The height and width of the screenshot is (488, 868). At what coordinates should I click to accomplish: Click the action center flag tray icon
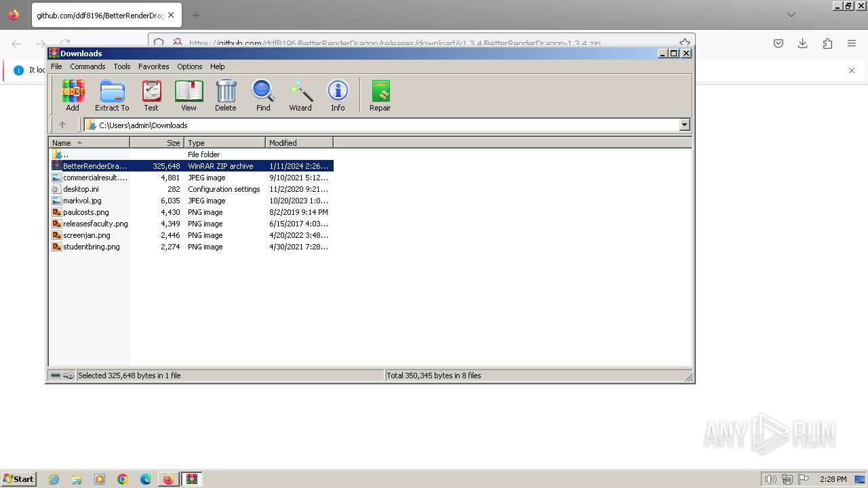click(x=804, y=479)
